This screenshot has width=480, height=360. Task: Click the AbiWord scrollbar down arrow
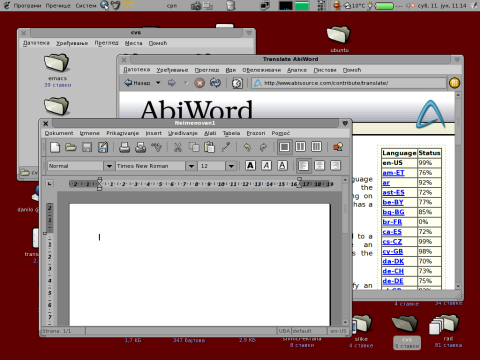(345, 322)
